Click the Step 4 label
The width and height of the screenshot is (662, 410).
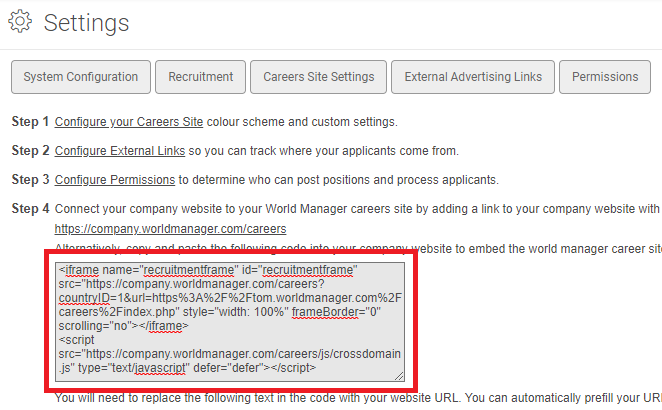(x=30, y=209)
